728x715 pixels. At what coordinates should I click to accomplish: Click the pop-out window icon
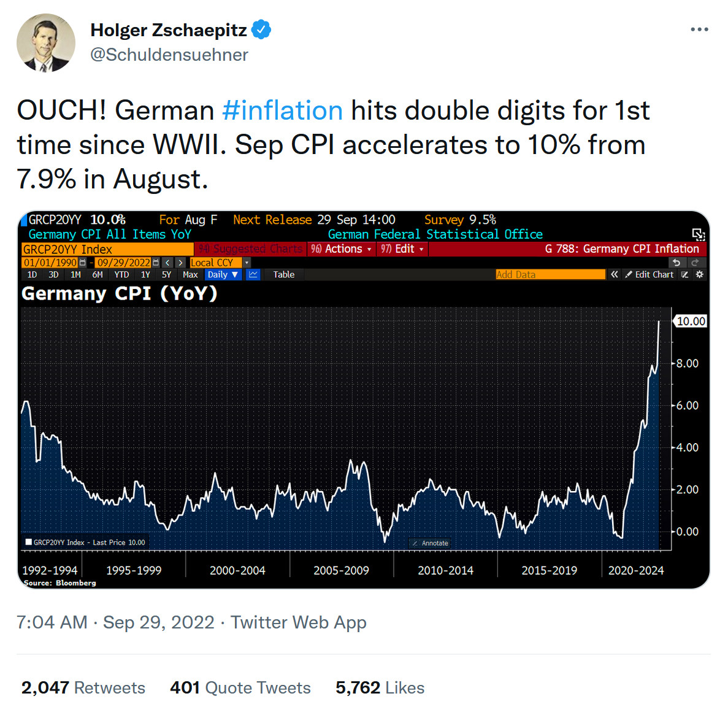coord(698,234)
